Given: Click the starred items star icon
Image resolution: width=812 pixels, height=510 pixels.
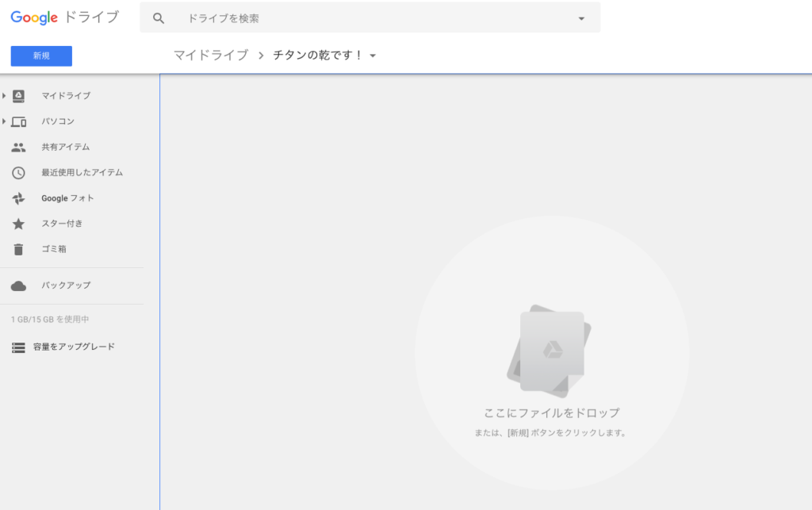Looking at the screenshot, I should click(x=18, y=224).
